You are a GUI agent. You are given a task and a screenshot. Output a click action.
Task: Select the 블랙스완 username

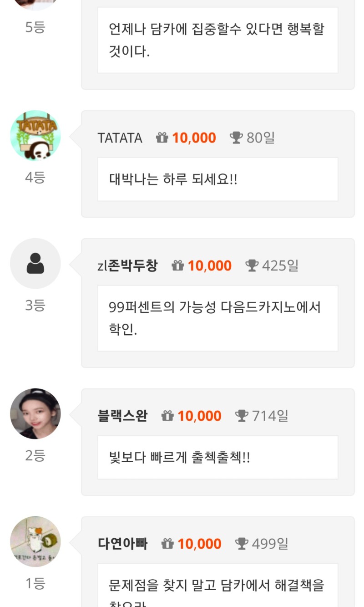(x=122, y=416)
